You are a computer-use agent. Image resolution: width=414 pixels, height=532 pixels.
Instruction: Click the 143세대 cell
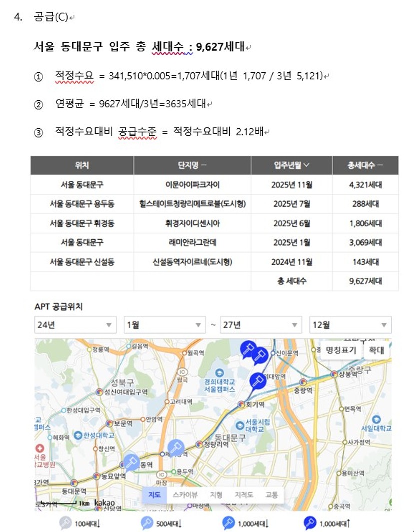pyautogui.click(x=366, y=262)
